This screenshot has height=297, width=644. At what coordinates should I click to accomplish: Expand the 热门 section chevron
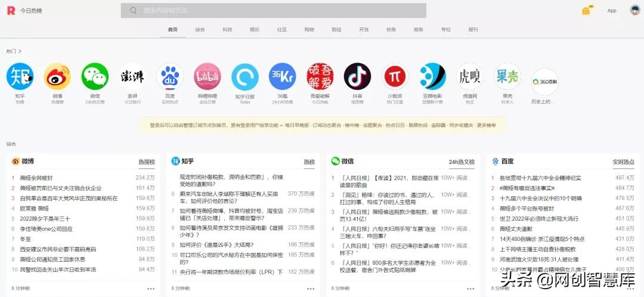(20, 51)
